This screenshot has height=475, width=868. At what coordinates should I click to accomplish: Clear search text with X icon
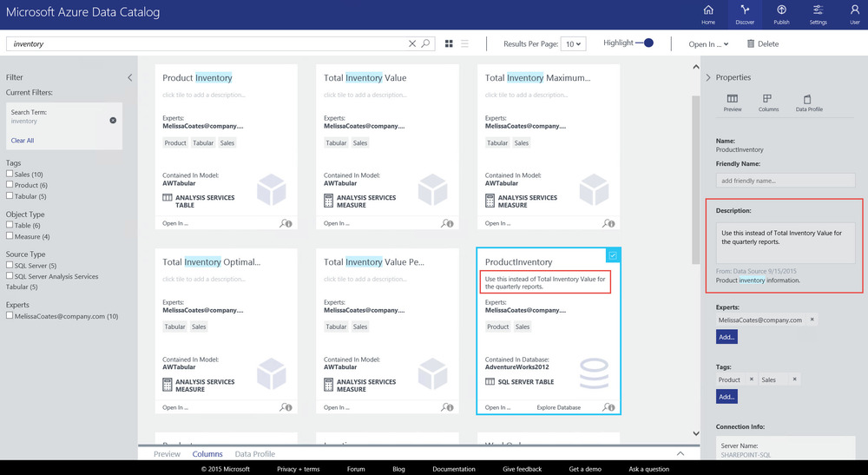[x=411, y=43]
